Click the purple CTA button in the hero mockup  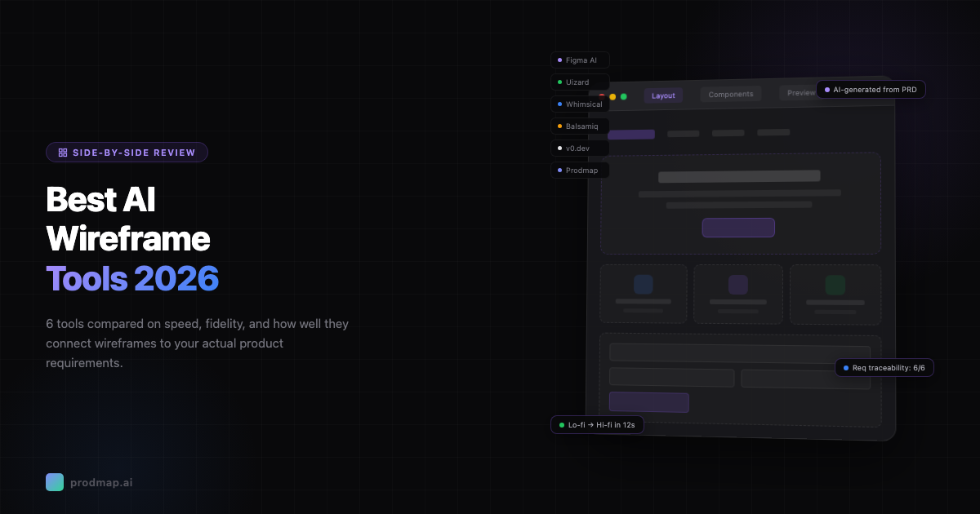click(x=738, y=228)
